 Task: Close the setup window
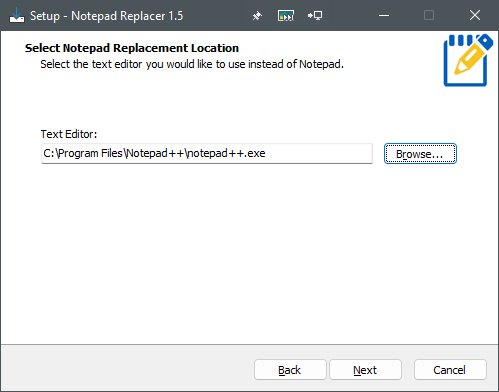click(x=475, y=15)
